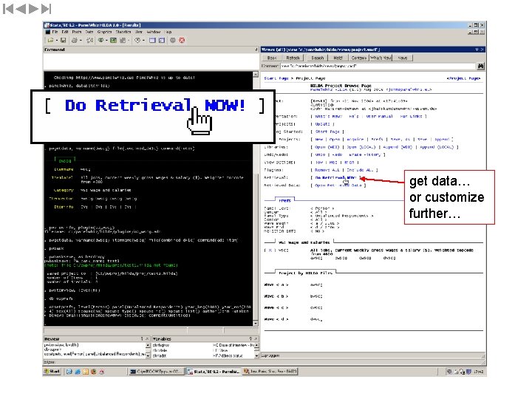Open the File menu
The height and width of the screenshot is (399, 532).
[55, 32]
